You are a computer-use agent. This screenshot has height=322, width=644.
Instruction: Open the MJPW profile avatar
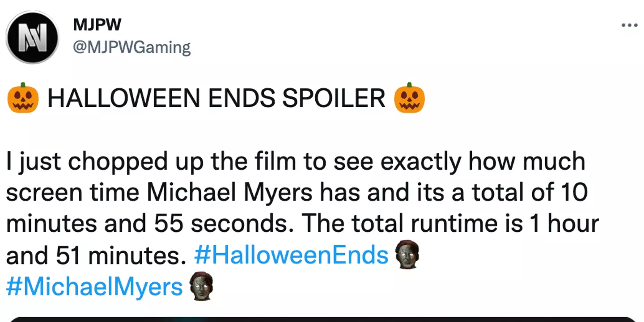click(x=32, y=37)
